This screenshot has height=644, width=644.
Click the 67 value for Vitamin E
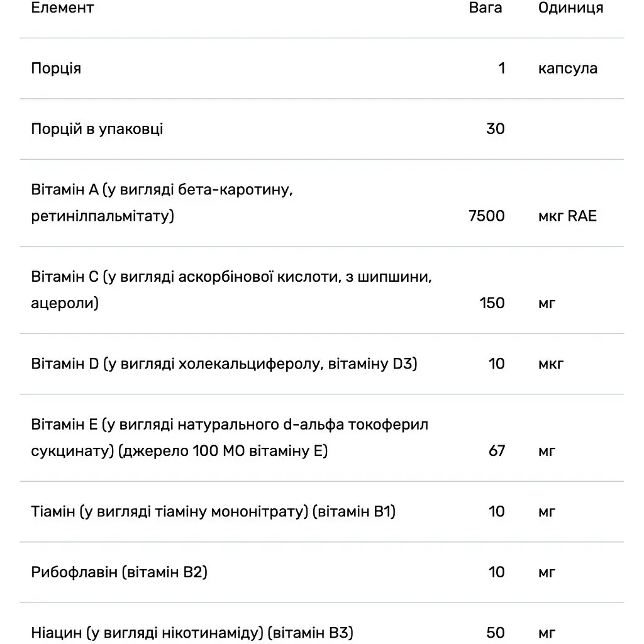pos(497,451)
